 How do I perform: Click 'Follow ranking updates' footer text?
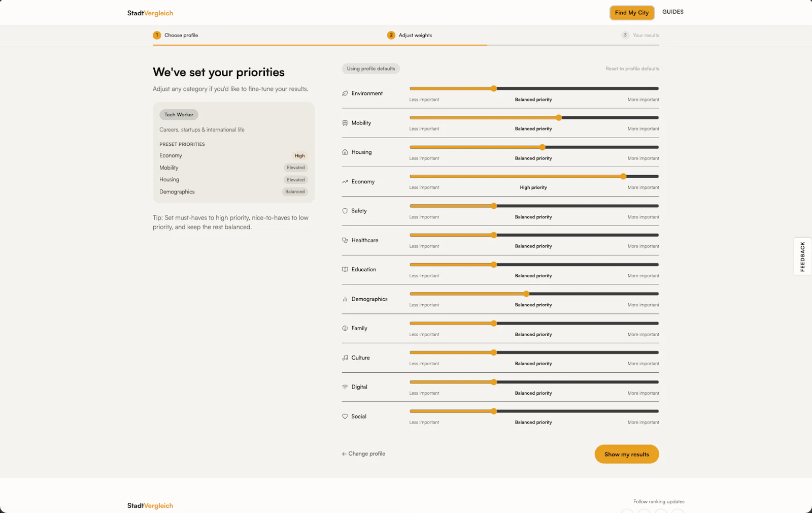(659, 501)
